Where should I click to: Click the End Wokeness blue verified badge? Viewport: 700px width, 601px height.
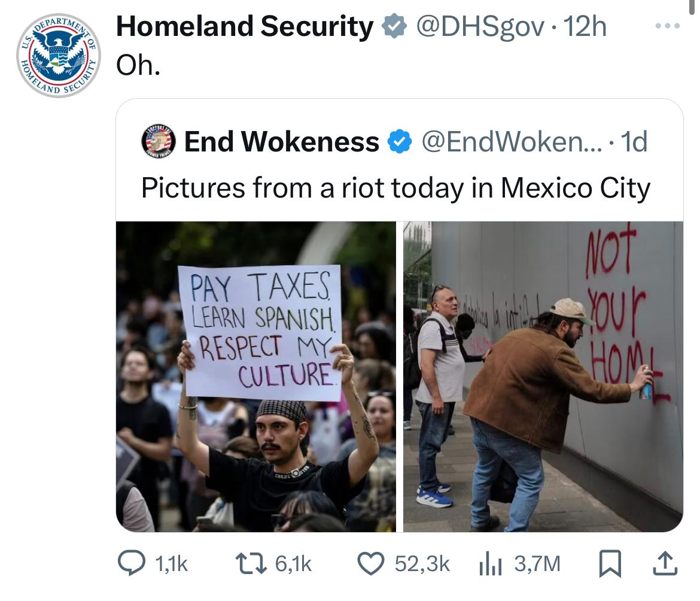(x=399, y=141)
